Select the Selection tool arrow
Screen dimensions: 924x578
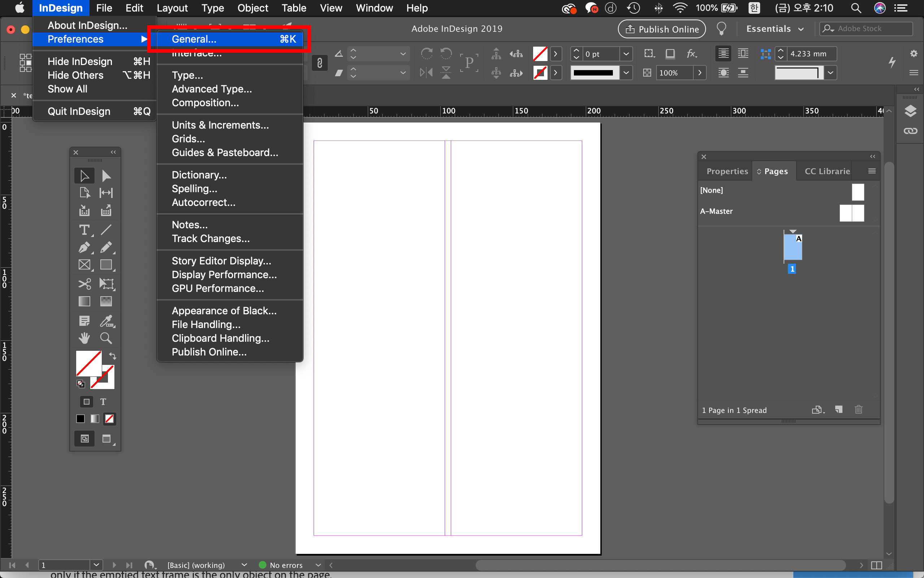[84, 176]
